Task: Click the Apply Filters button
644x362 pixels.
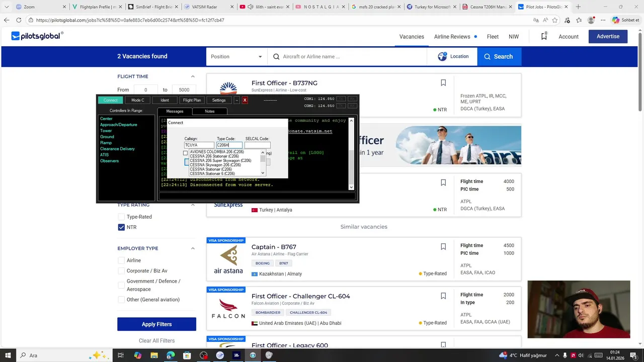Action: click(x=156, y=324)
